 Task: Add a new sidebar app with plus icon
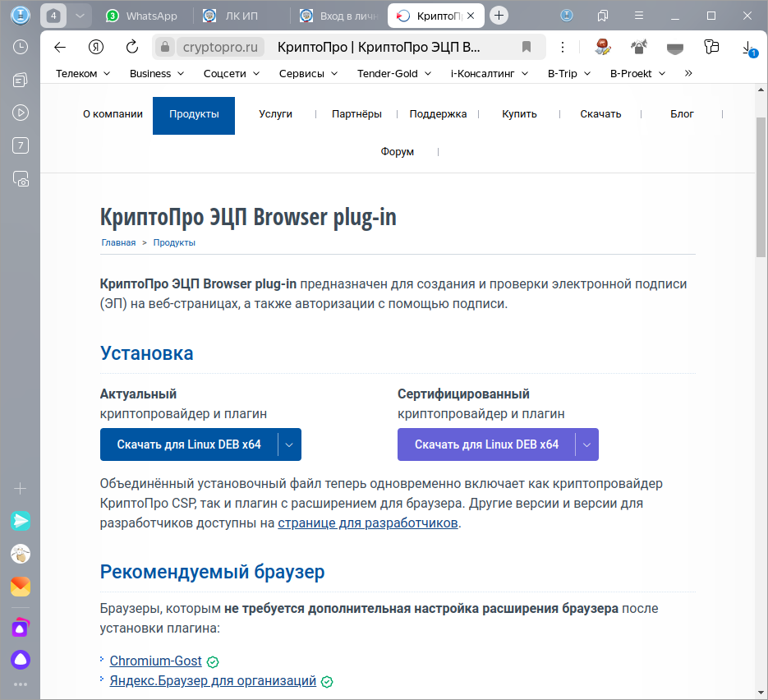[x=20, y=488]
